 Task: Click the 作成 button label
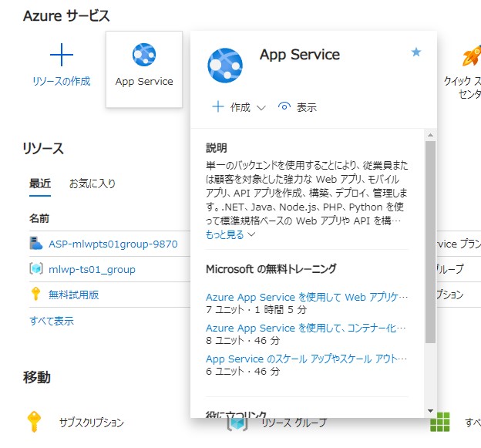click(x=240, y=107)
